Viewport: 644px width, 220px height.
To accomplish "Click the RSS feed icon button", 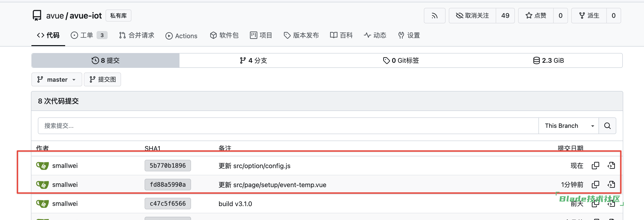I will click(x=434, y=16).
